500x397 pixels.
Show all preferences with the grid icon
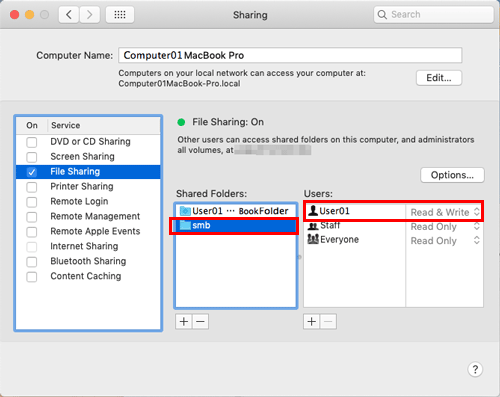pos(120,15)
